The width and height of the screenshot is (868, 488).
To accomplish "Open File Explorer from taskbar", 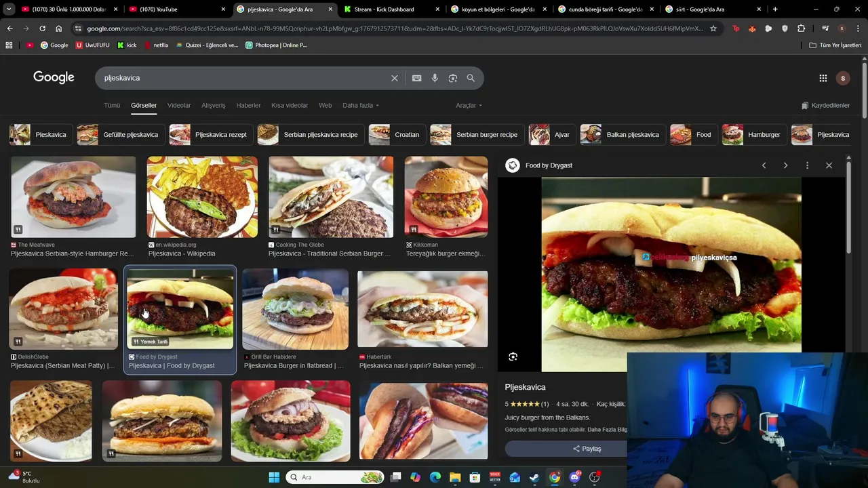I will (x=455, y=477).
